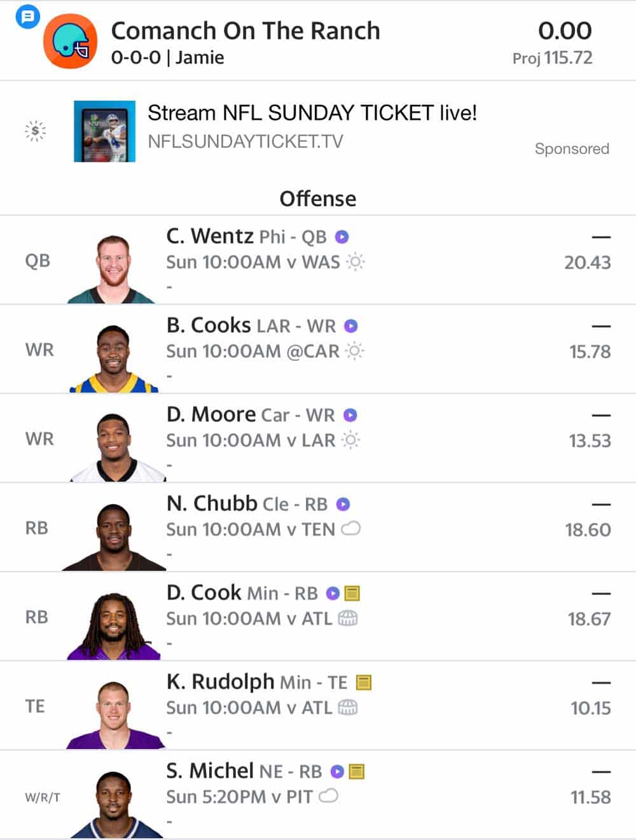
Task: Play video highlight for C. Wentz
Action: click(x=342, y=237)
